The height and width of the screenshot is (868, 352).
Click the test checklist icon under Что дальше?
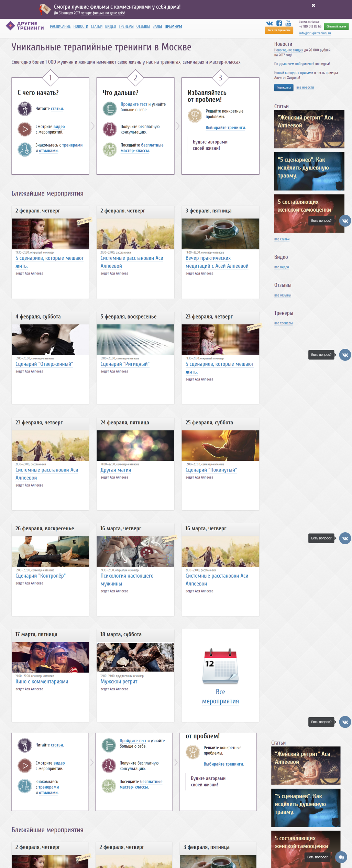pos(110,109)
